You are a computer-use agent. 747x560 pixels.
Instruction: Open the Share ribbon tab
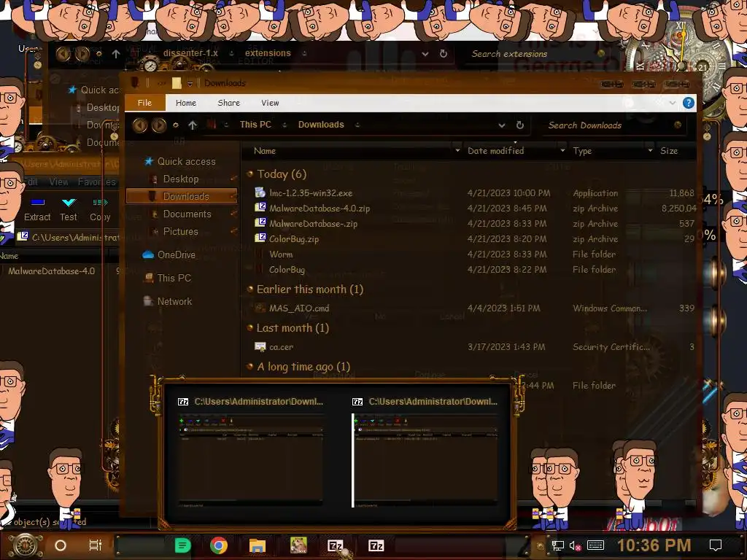(x=228, y=103)
